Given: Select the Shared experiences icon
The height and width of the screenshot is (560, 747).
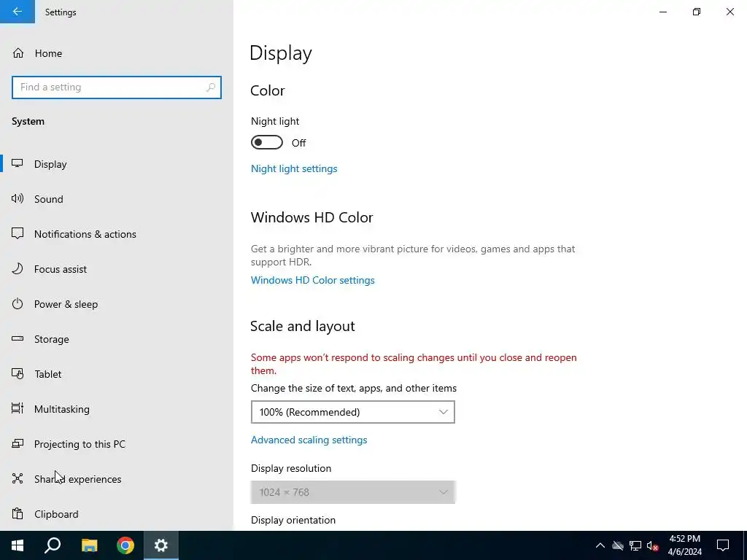Looking at the screenshot, I should pyautogui.click(x=18, y=478).
